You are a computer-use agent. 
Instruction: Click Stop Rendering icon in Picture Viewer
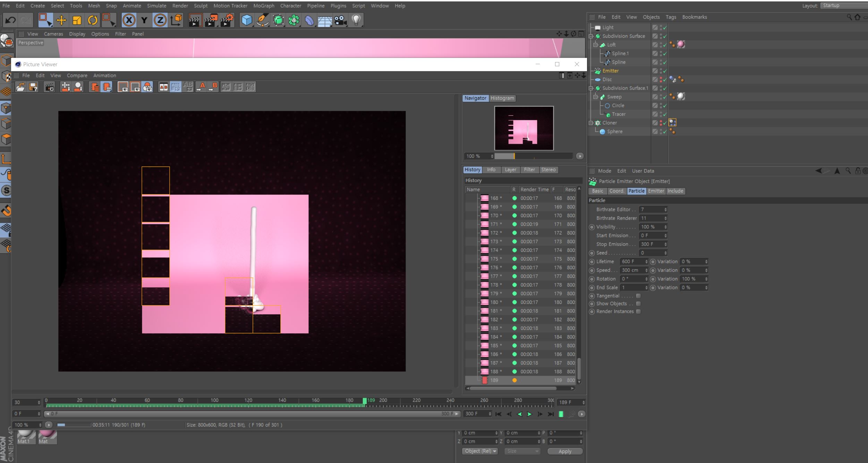(x=50, y=87)
